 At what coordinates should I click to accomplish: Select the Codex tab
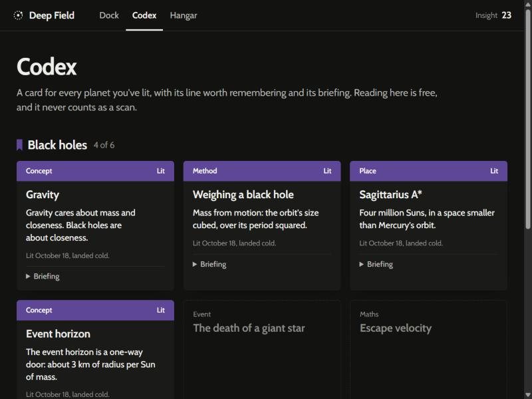click(x=144, y=15)
